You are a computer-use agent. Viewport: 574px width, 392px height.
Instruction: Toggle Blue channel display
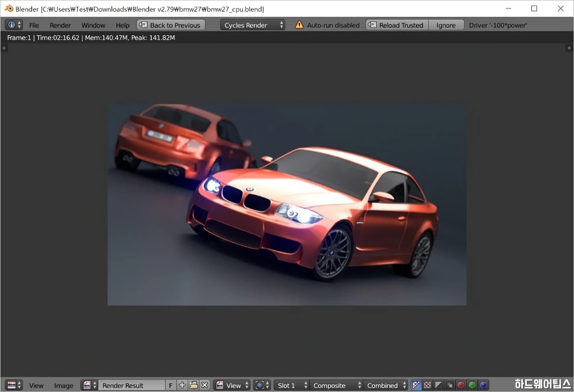coord(484,385)
